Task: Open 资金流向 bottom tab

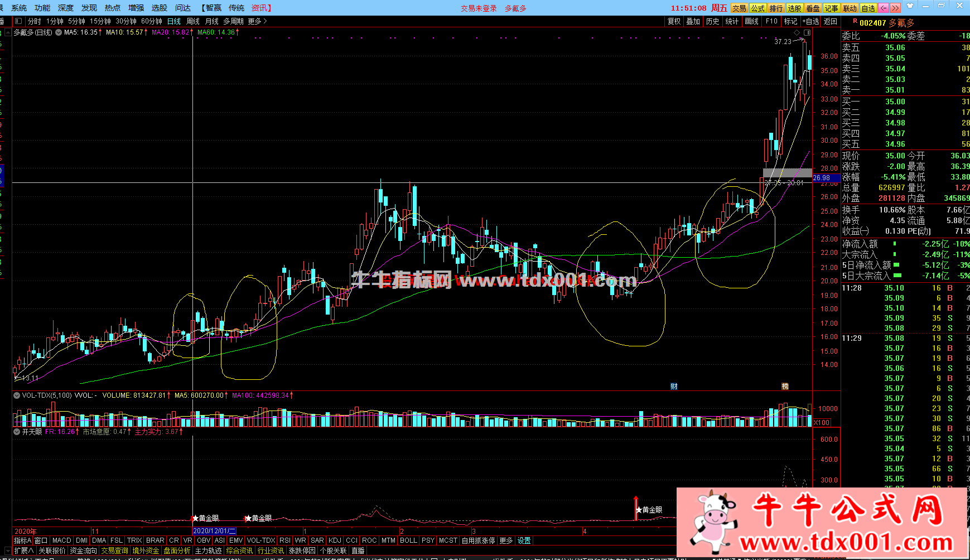Action: [x=84, y=551]
